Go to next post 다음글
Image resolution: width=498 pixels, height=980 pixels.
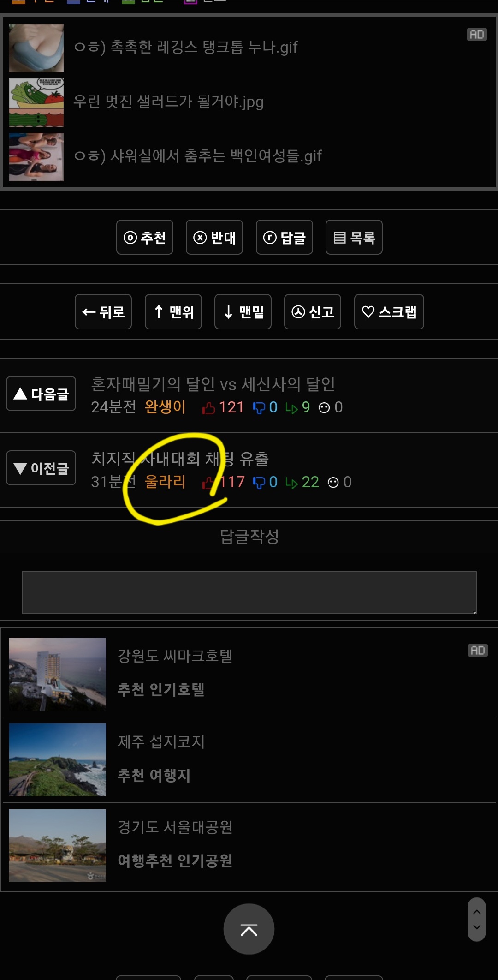(41, 394)
